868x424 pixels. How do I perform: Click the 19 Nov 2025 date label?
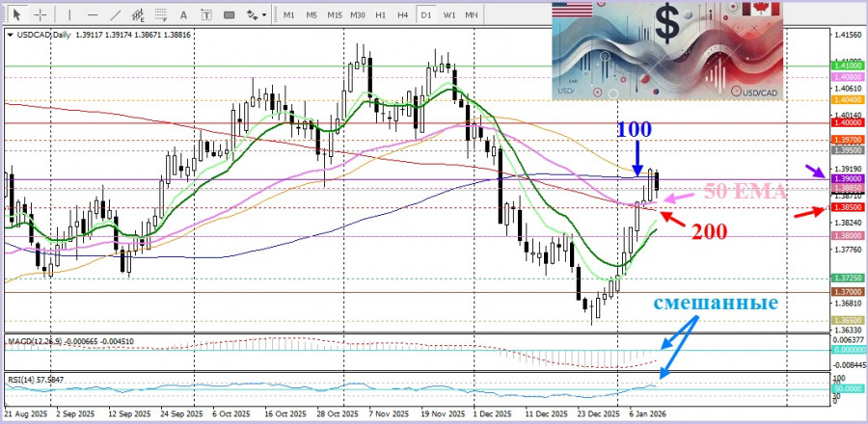point(446,414)
